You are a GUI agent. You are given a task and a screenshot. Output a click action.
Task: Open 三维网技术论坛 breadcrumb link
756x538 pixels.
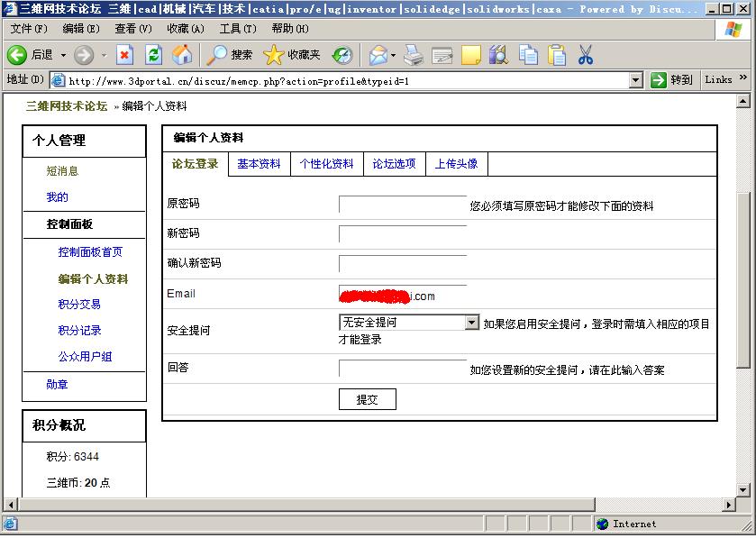(x=67, y=106)
